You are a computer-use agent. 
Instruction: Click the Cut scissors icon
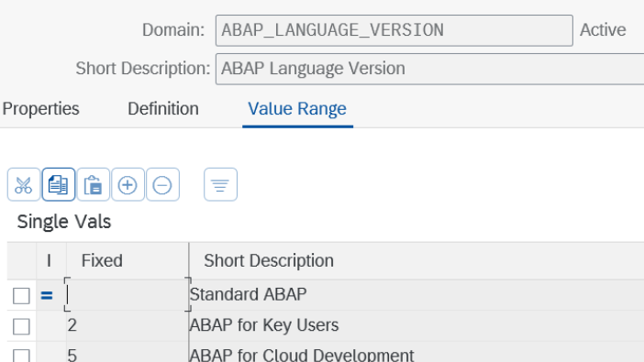click(24, 185)
